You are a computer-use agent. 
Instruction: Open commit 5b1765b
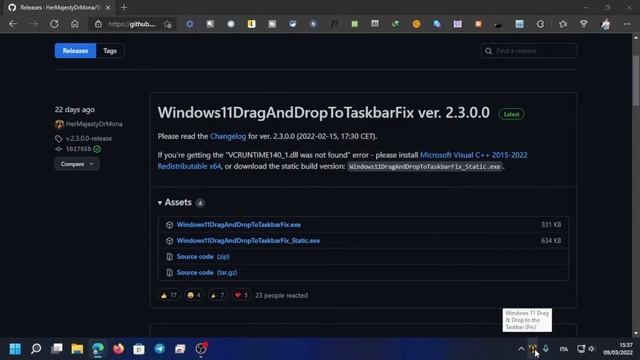coord(78,149)
